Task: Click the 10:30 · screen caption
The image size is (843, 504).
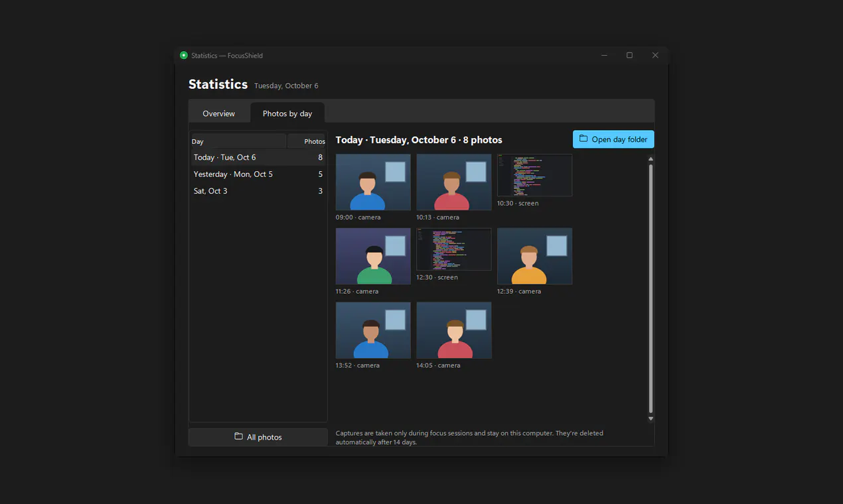Action: pyautogui.click(x=518, y=204)
